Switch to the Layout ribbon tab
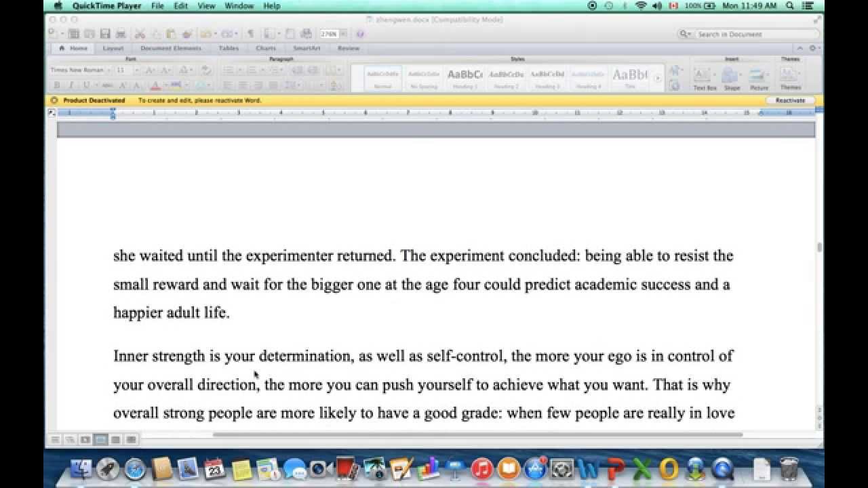868x488 pixels. point(113,48)
